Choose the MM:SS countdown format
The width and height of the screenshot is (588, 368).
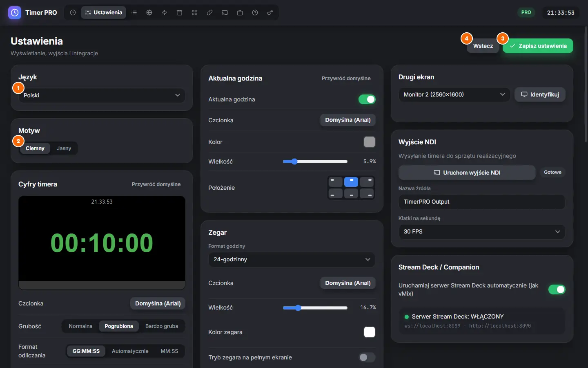pyautogui.click(x=169, y=351)
